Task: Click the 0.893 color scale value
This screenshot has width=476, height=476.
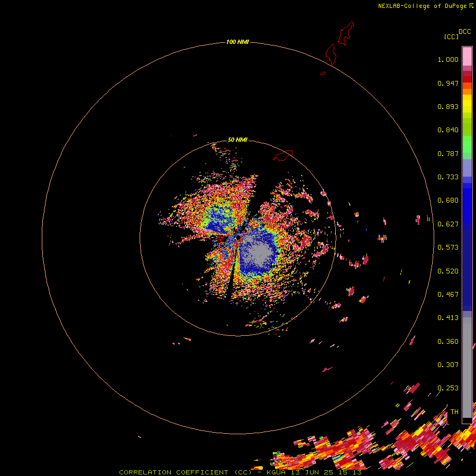Action: coord(448,106)
